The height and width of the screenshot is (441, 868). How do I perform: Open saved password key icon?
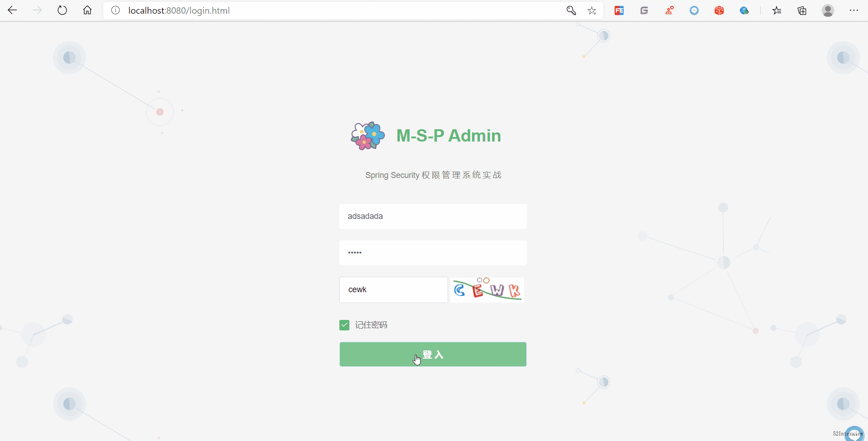(x=571, y=10)
